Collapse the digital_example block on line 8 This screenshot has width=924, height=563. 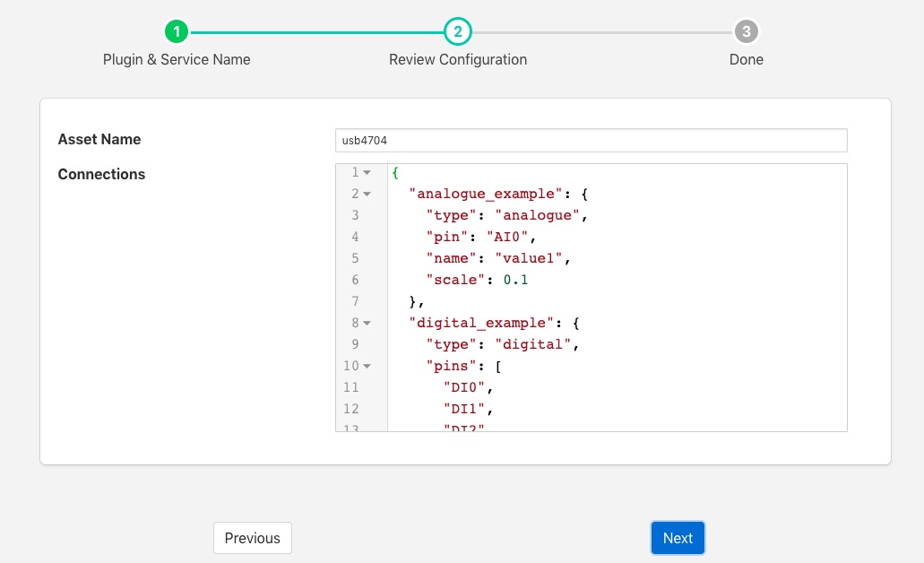click(x=367, y=323)
